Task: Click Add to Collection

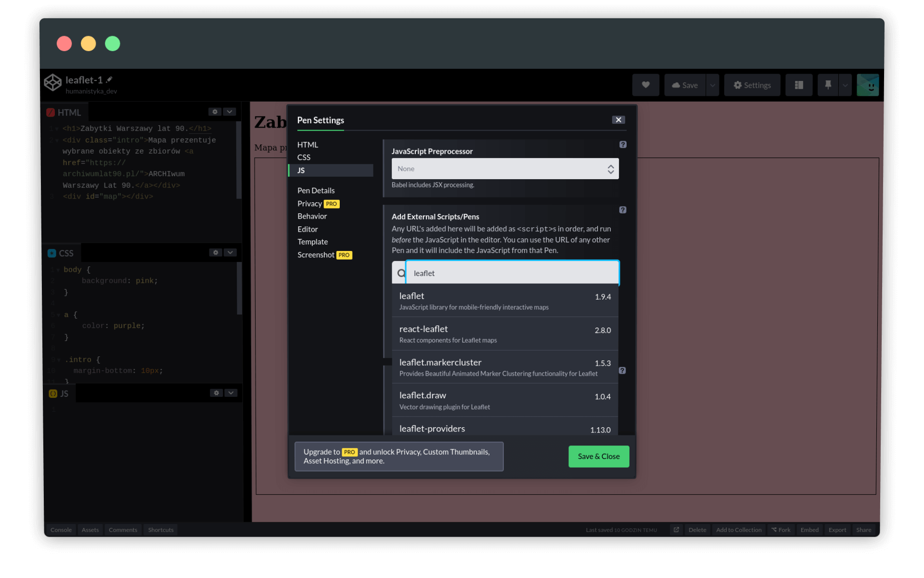Action: (x=739, y=530)
